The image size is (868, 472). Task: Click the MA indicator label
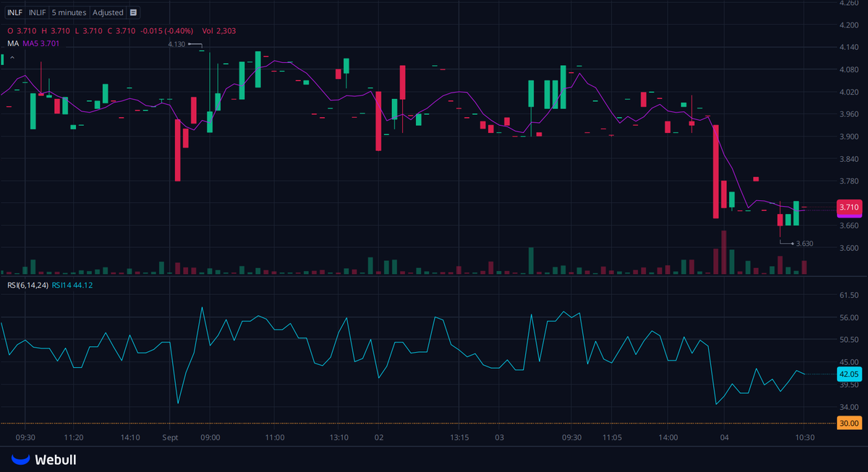click(13, 43)
